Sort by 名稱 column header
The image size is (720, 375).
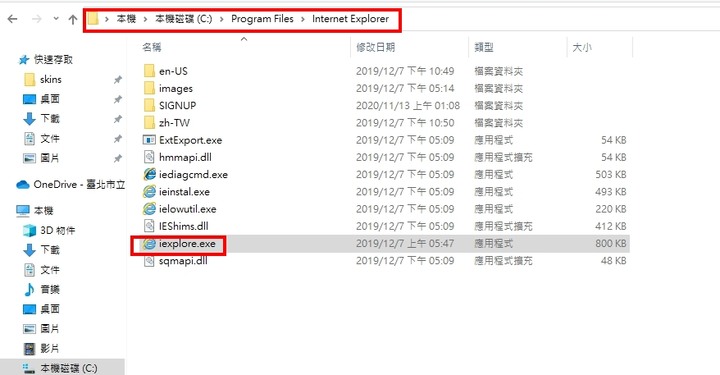coord(152,47)
